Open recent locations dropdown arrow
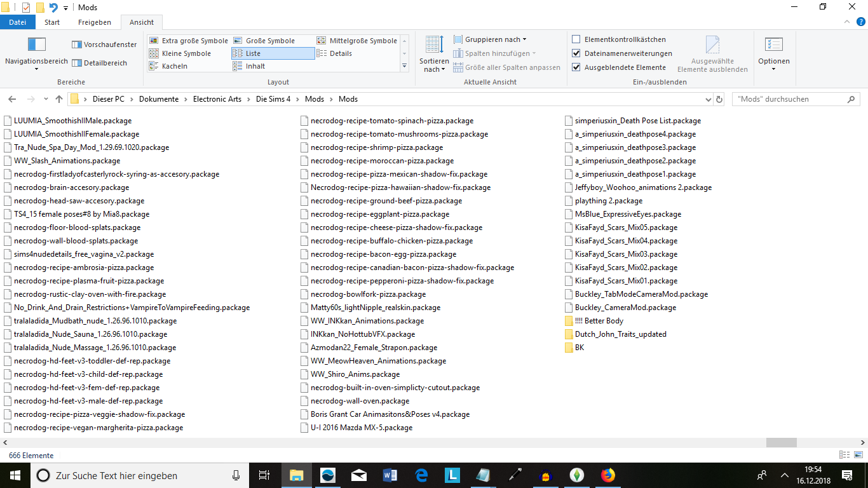Image resolution: width=868 pixels, height=488 pixels. [x=46, y=99]
